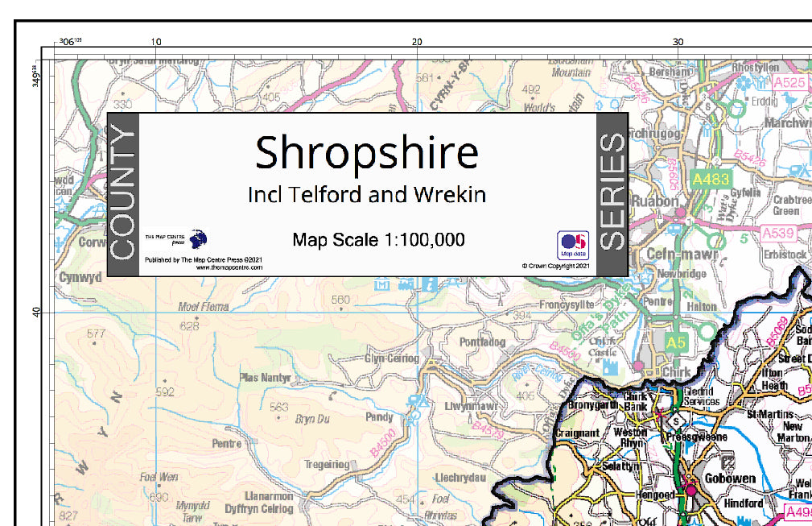Click the pink Ruabon railway station dot
Image resolution: width=812 pixels, height=526 pixels.
681,212
